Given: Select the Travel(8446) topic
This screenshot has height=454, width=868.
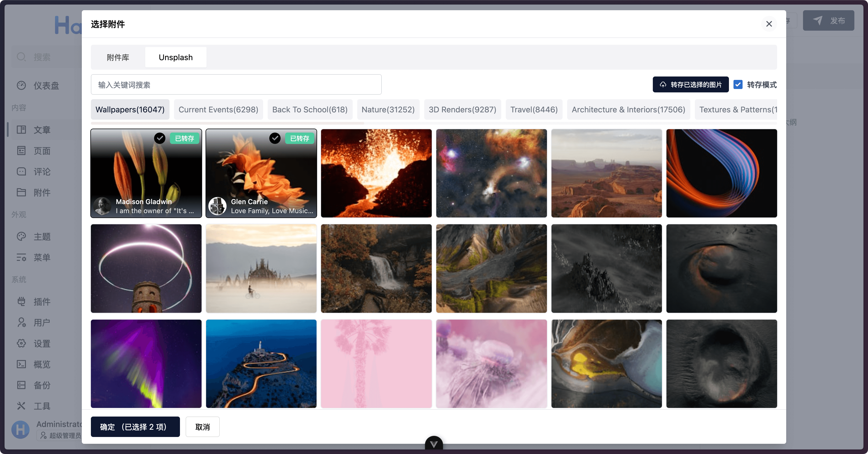Looking at the screenshot, I should click(534, 110).
